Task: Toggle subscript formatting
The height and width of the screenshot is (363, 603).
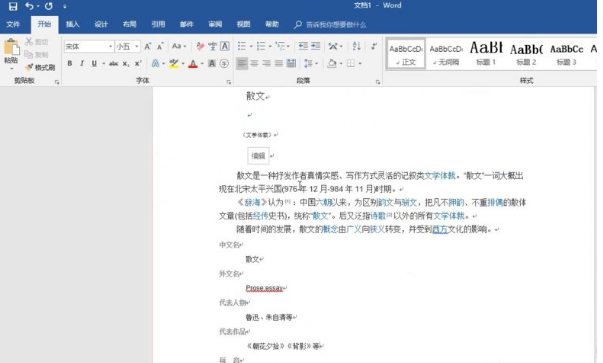Action: point(126,63)
